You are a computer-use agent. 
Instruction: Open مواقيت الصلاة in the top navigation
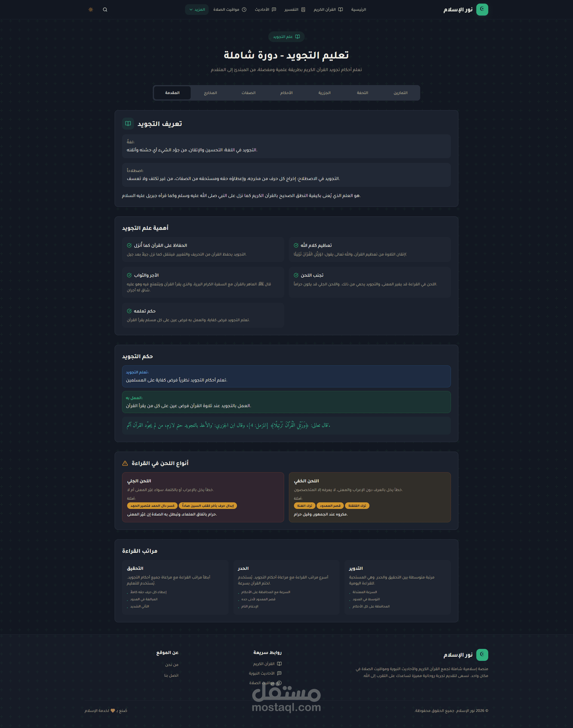[230, 10]
